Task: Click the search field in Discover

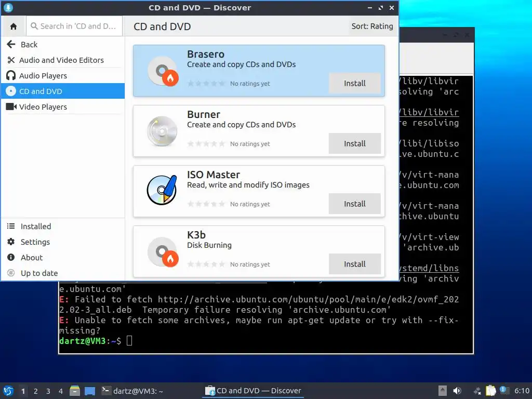Action: [74, 26]
